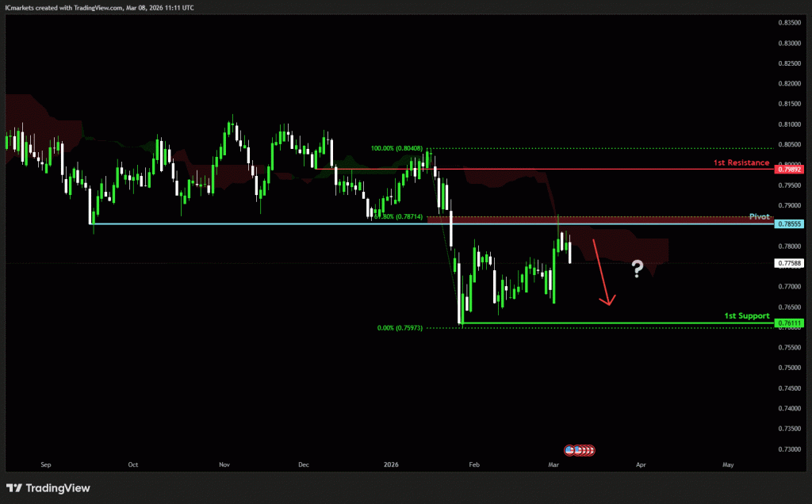Select the white 0.77588 current price label
Viewport: 812px width, 504px height.
coord(791,263)
